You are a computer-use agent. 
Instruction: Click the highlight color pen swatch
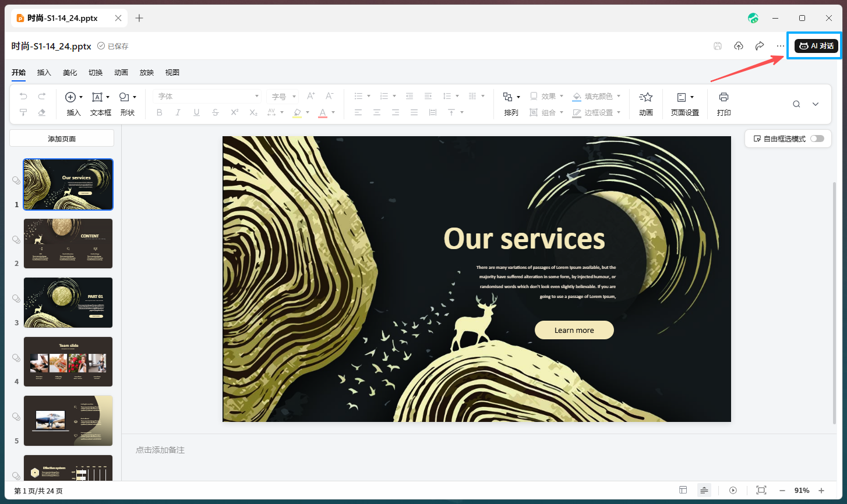tap(297, 113)
